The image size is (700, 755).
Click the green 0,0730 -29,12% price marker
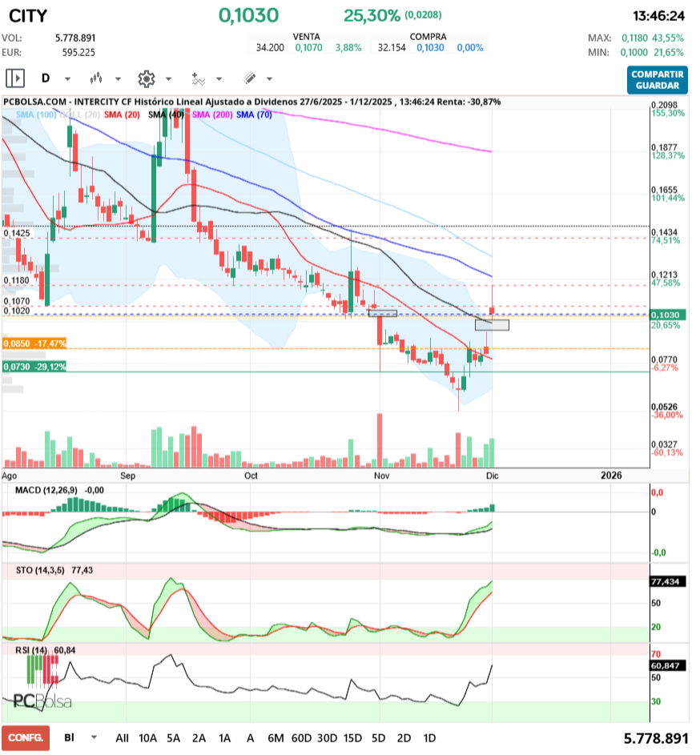[x=34, y=367]
